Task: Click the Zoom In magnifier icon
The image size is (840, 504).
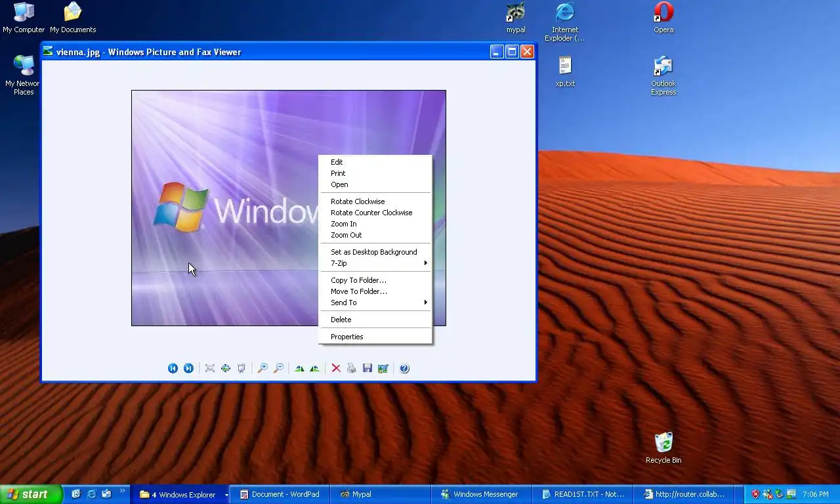Action: click(262, 368)
